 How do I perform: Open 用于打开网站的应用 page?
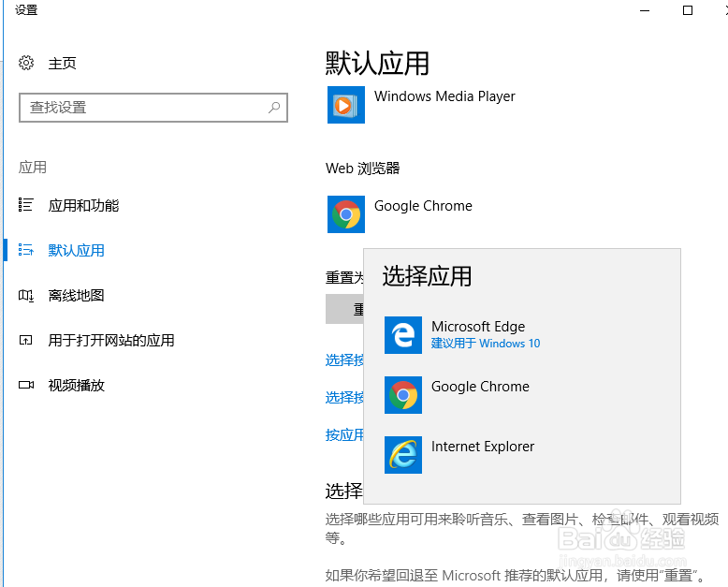111,341
